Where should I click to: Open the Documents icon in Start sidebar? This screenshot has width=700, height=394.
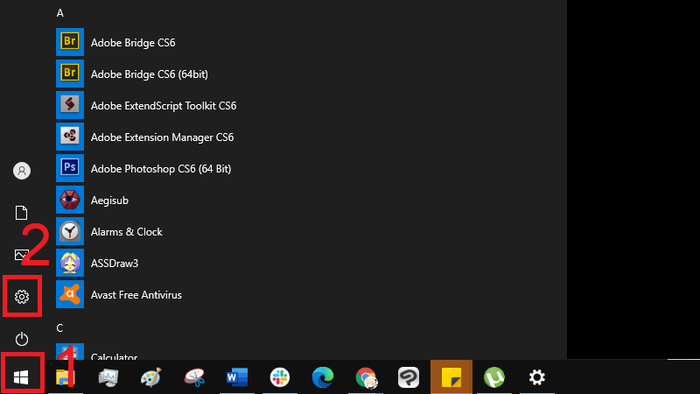[21, 213]
